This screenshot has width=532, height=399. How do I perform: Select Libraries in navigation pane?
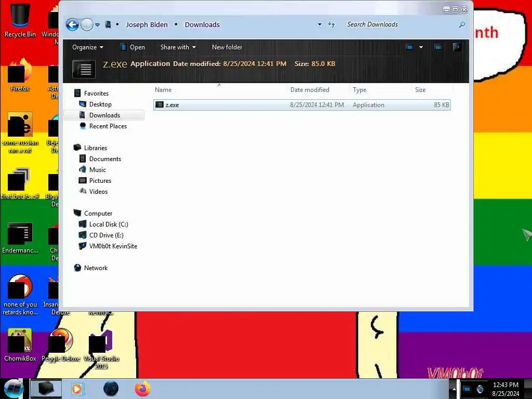pos(96,148)
